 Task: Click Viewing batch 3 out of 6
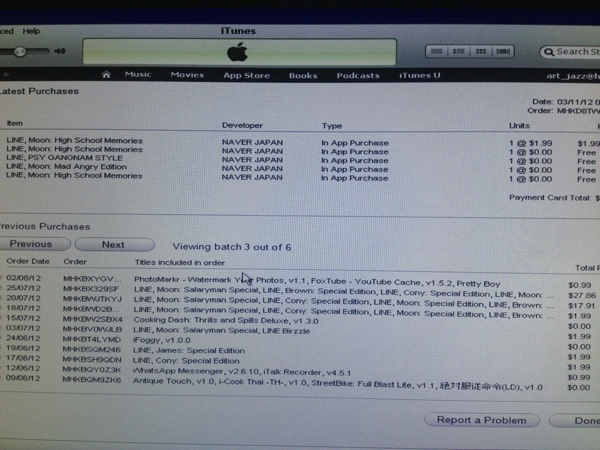(232, 247)
